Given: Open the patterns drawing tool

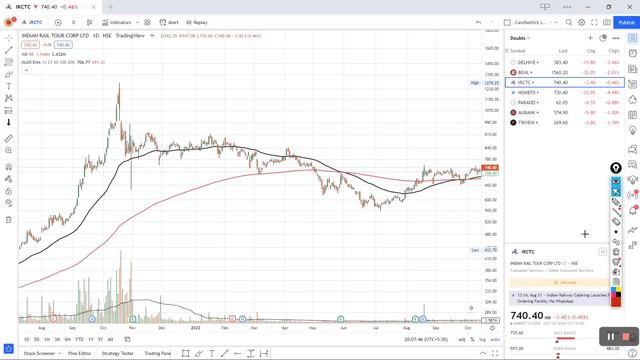Looking at the screenshot, I should click(x=9, y=98).
